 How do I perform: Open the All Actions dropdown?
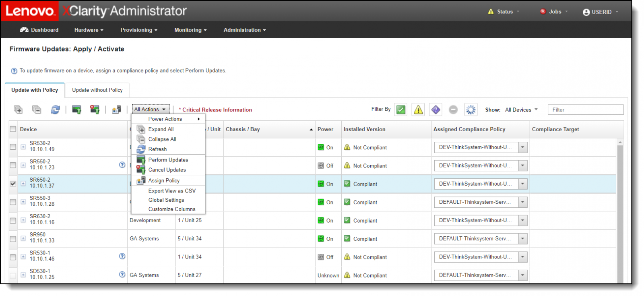coord(151,109)
